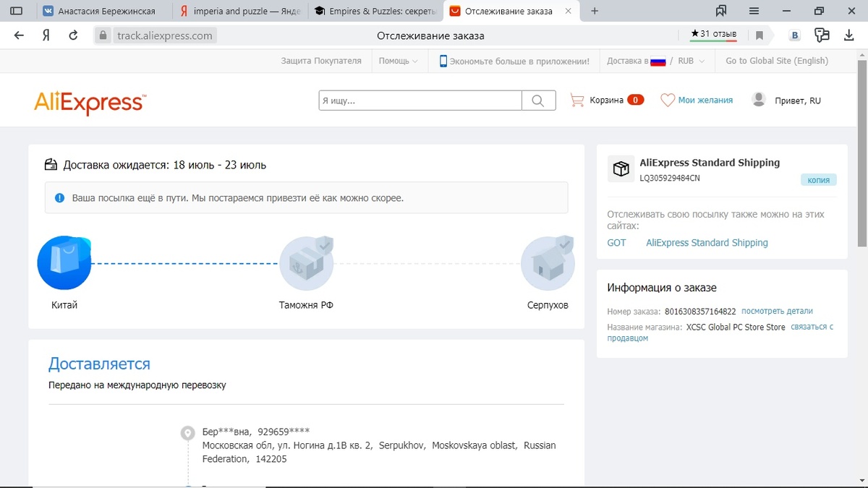Click the delivery address Московская обл text

point(379,452)
